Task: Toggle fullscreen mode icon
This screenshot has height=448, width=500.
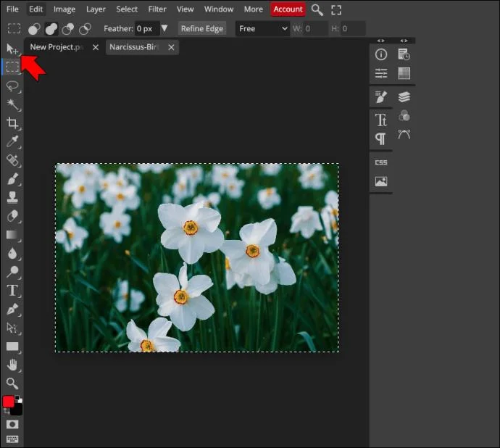Action: coord(336,10)
